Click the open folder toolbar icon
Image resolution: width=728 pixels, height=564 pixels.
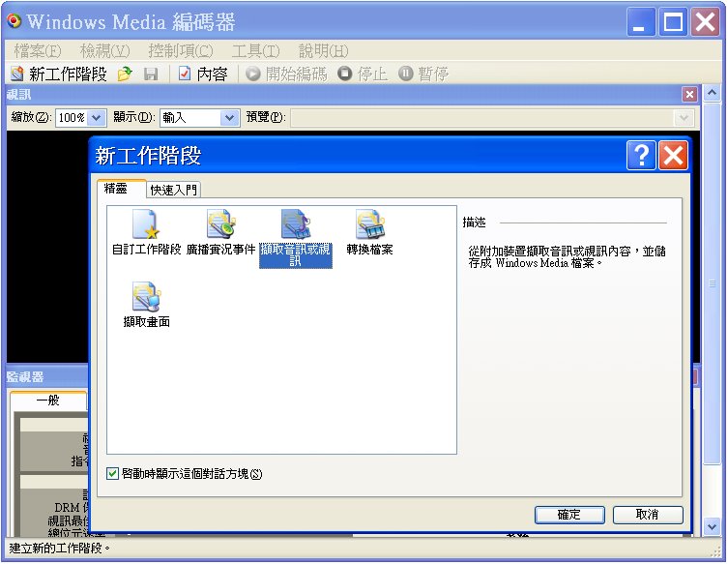click(125, 74)
